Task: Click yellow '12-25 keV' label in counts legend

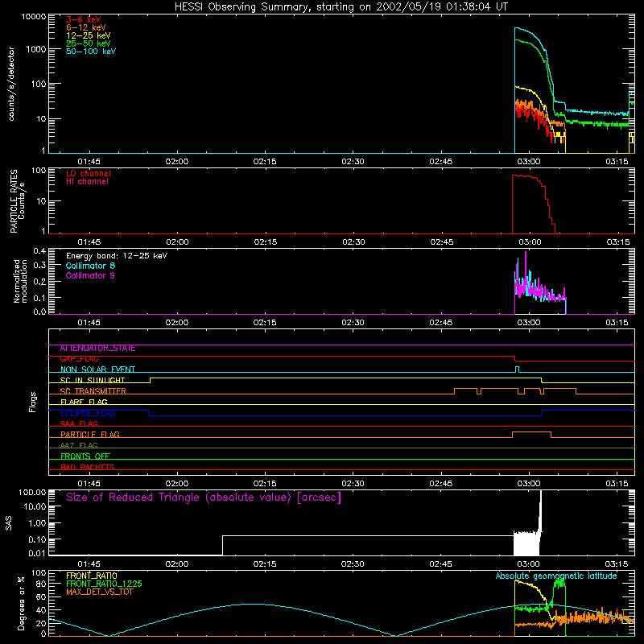Action: tap(89, 35)
